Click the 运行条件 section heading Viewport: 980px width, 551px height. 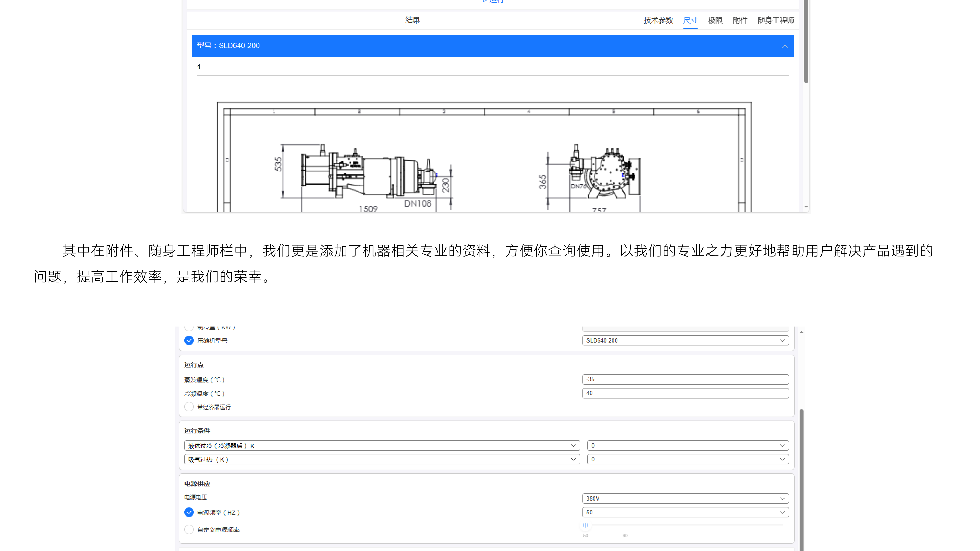[197, 431]
